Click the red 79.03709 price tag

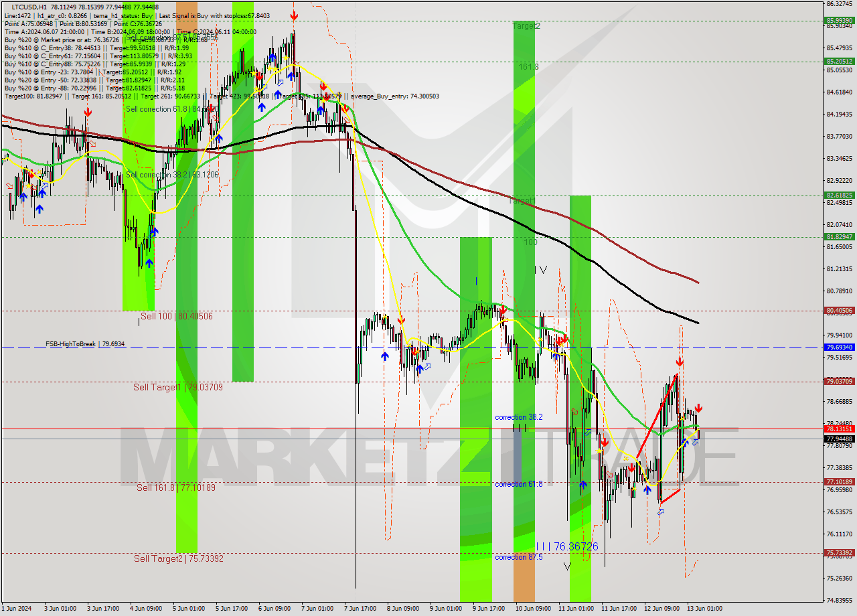point(839,382)
